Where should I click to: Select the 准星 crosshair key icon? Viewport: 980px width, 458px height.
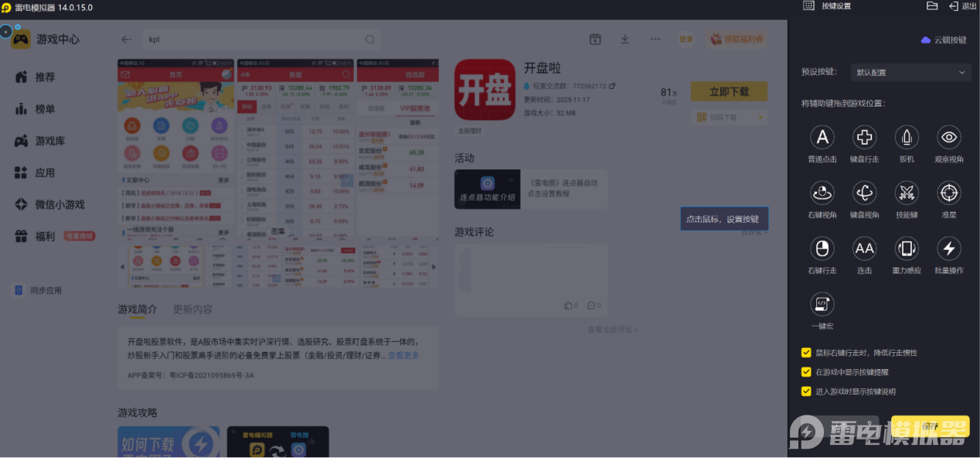click(x=949, y=193)
